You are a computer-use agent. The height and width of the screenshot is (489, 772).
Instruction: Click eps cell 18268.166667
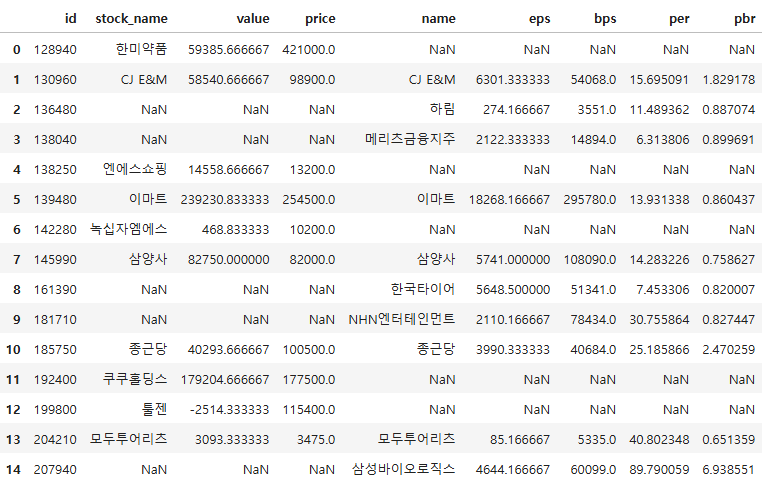(x=509, y=200)
